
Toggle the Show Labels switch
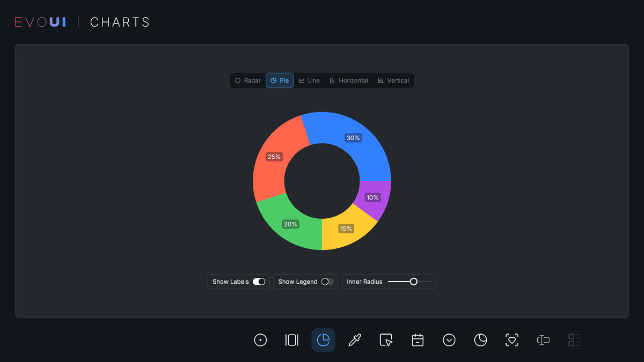tap(259, 281)
